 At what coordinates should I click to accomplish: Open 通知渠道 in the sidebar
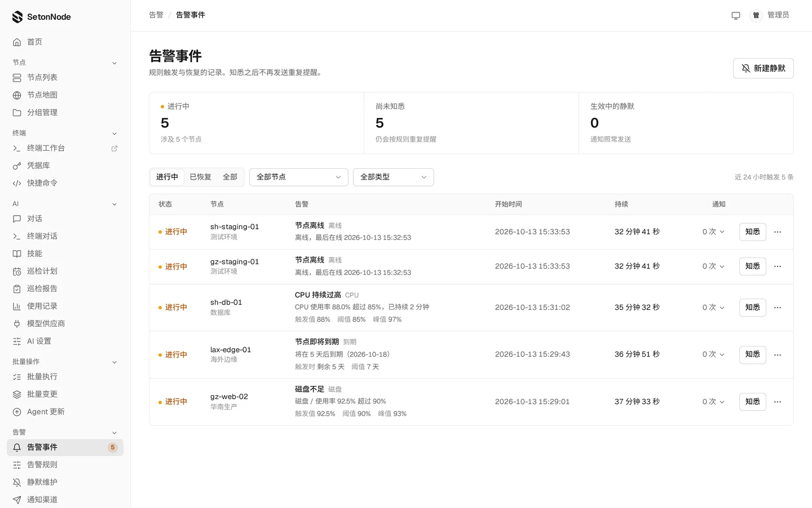pyautogui.click(x=65, y=500)
